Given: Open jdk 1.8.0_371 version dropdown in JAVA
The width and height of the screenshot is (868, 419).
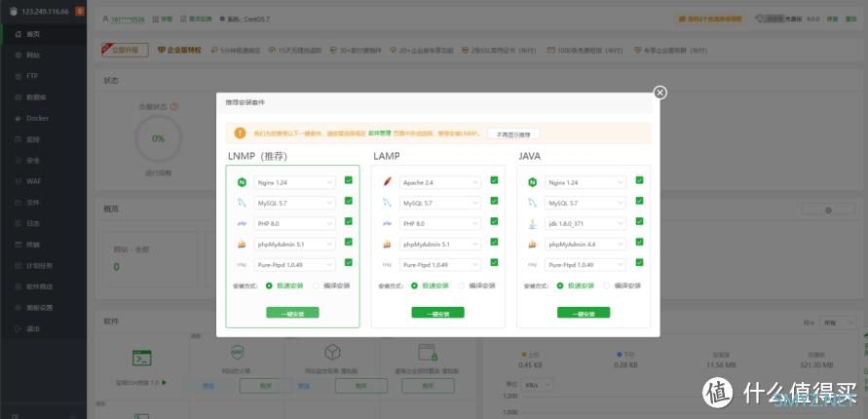Looking at the screenshot, I should (x=585, y=223).
